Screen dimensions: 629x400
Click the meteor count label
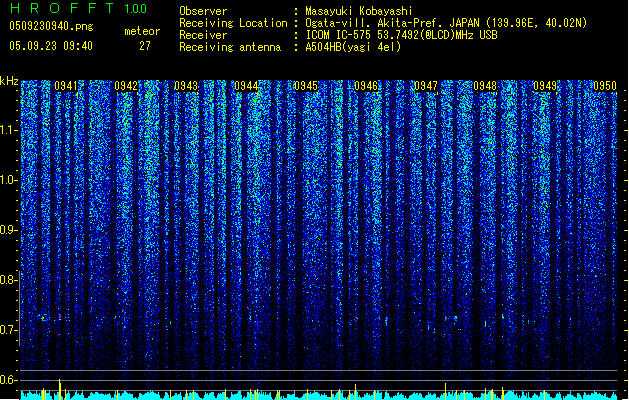(142, 31)
